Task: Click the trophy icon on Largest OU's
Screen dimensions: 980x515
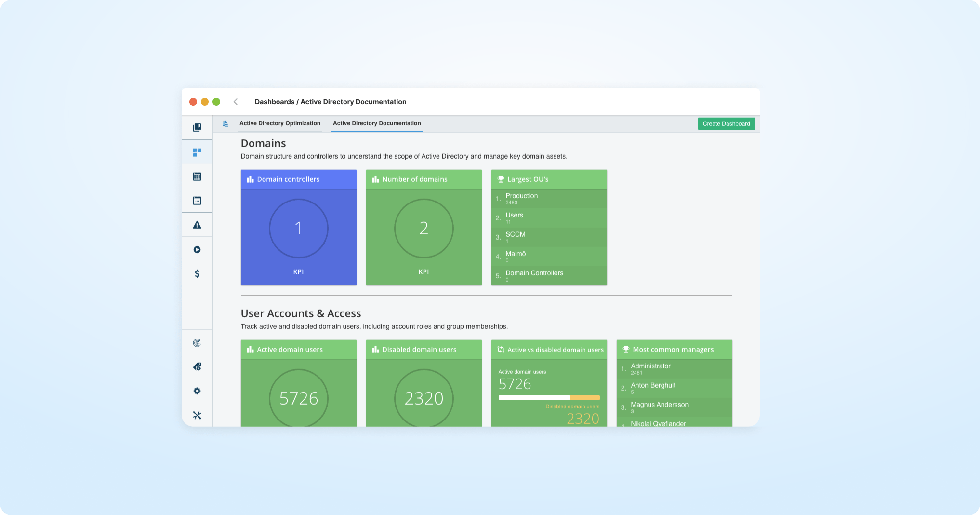Action: 501,179
